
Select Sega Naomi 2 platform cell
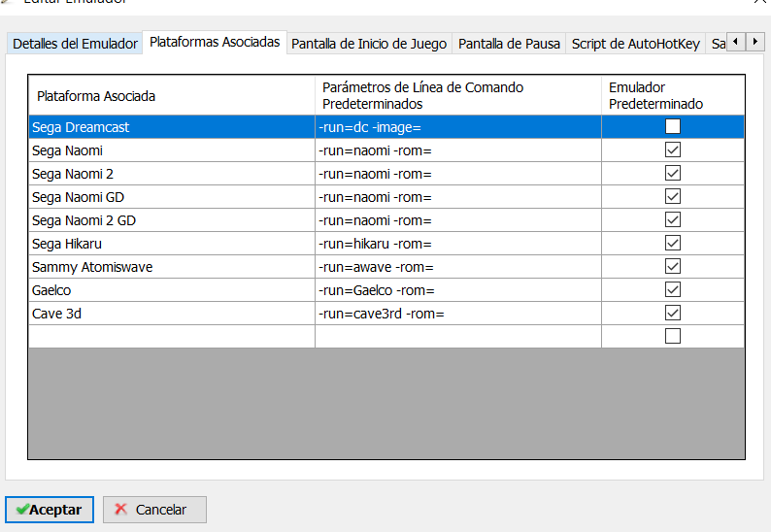172,174
